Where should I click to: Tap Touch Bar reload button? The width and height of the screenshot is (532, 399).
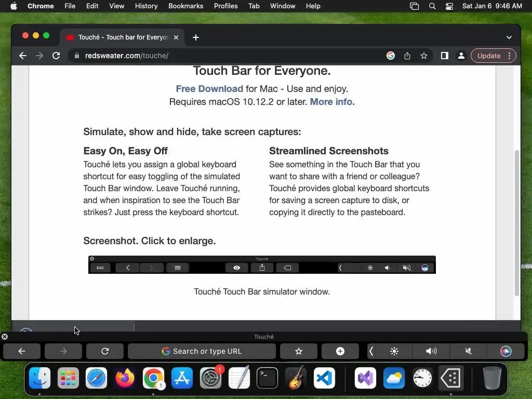pyautogui.click(x=105, y=351)
